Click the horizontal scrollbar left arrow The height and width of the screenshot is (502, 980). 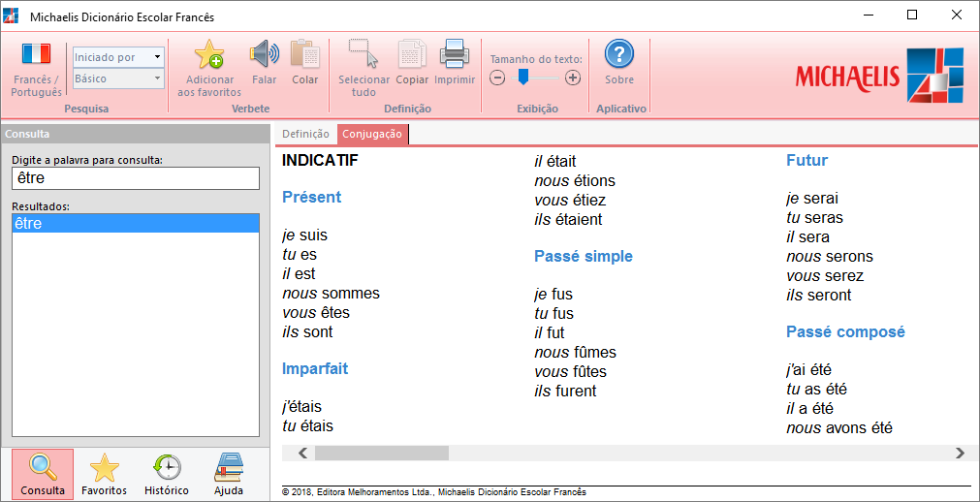pos(303,454)
